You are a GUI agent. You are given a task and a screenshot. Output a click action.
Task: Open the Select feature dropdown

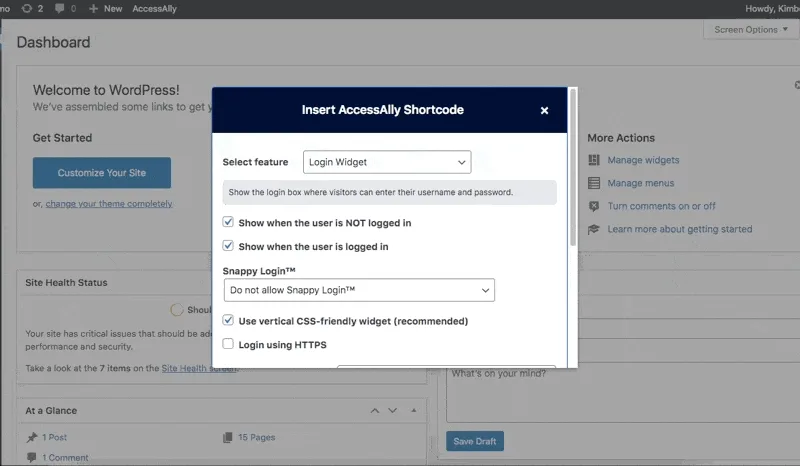[386, 162]
